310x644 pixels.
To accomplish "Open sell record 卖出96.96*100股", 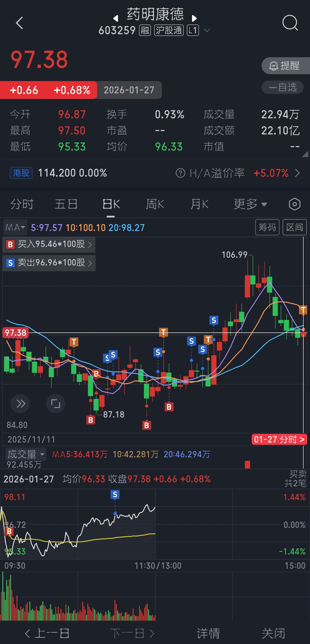I will (49, 263).
